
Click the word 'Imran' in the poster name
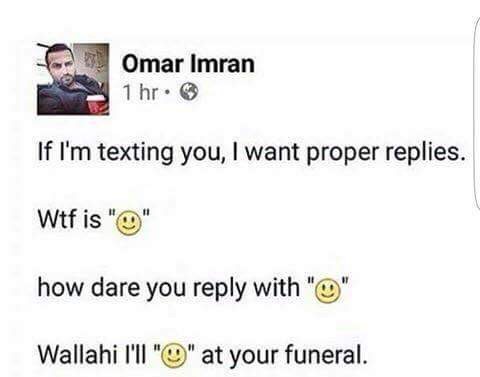[222, 64]
